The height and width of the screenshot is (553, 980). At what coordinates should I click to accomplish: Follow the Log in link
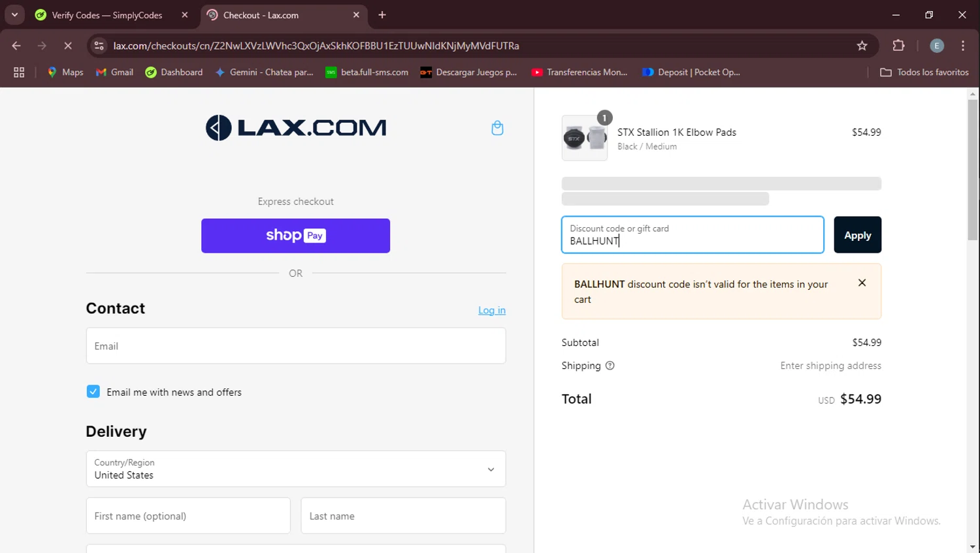tap(492, 310)
